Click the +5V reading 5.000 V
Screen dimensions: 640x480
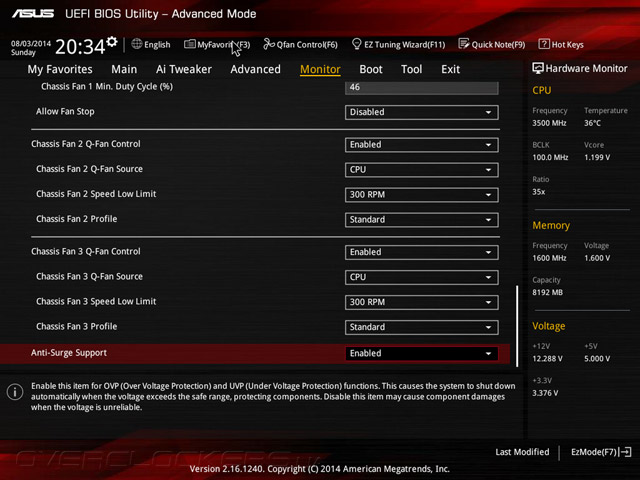(597, 359)
